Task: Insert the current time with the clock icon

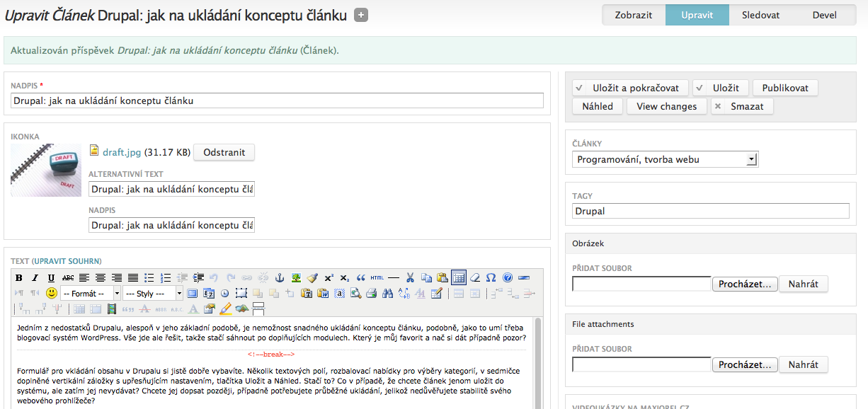Action: pyautogui.click(x=224, y=293)
